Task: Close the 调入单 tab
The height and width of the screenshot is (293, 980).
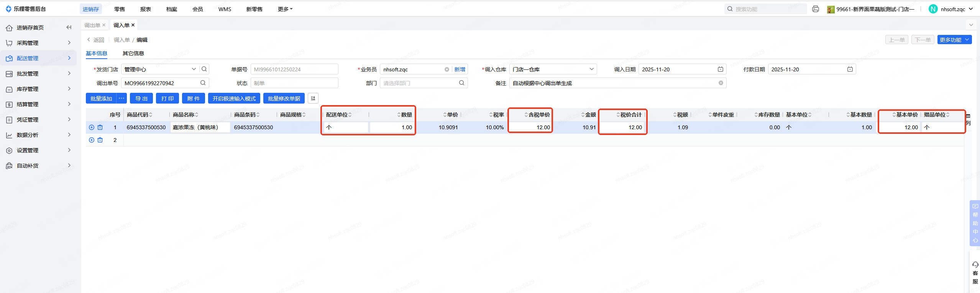Action: tap(133, 25)
